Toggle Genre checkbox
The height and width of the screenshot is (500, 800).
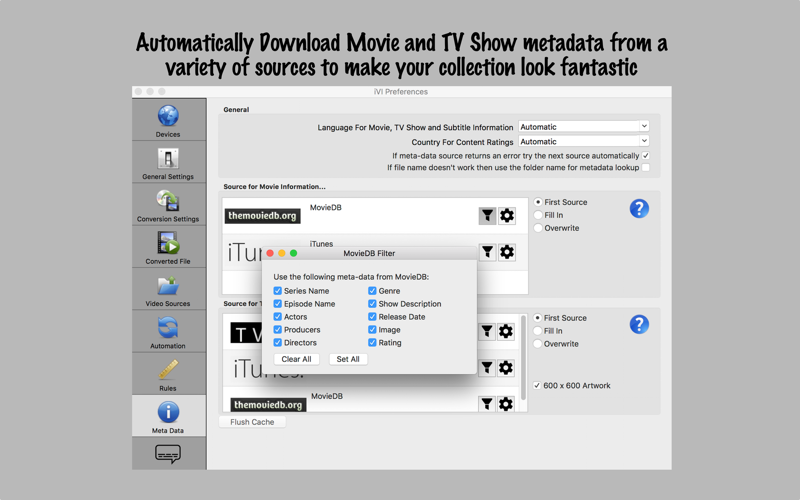[x=372, y=291]
